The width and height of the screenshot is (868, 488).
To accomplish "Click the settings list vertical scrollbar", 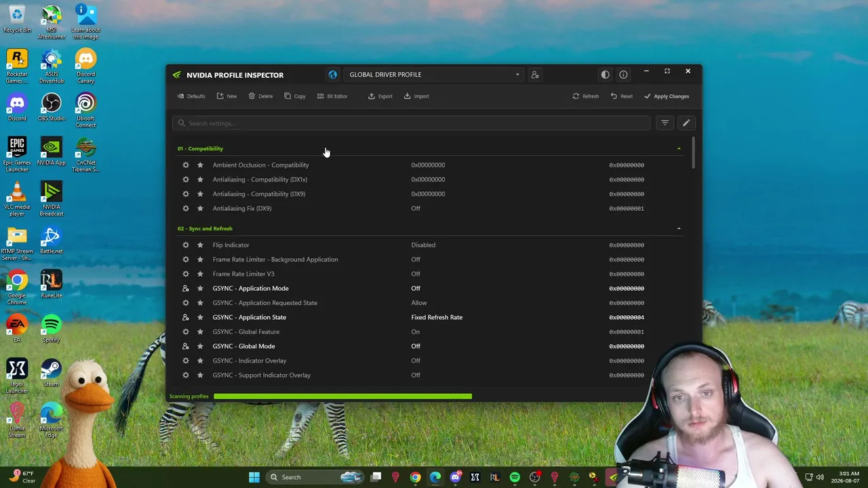I will coord(694,152).
